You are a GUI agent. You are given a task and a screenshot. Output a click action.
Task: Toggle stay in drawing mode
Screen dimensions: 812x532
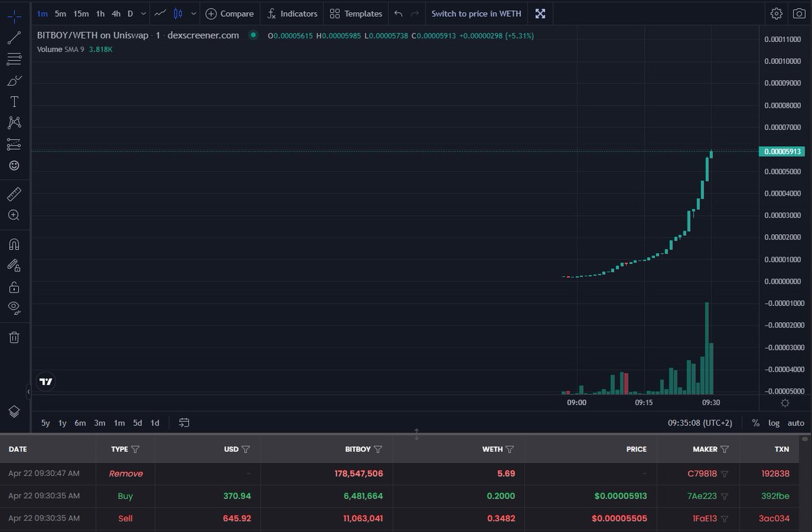click(14, 265)
